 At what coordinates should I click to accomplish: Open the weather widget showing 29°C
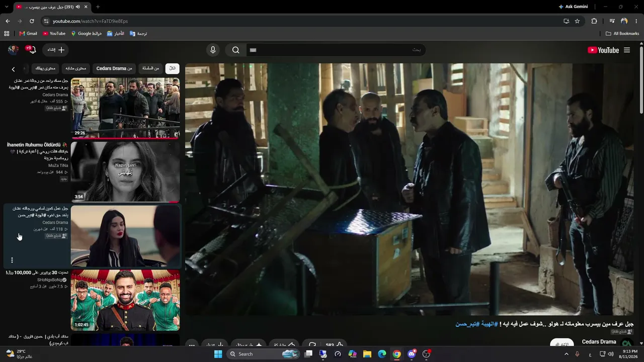click(19, 354)
